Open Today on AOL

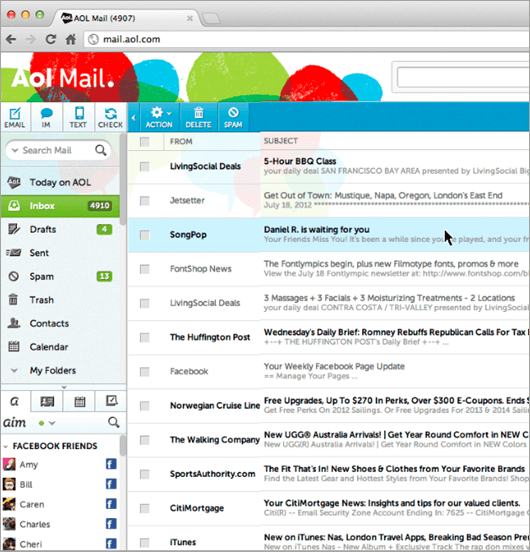(60, 182)
